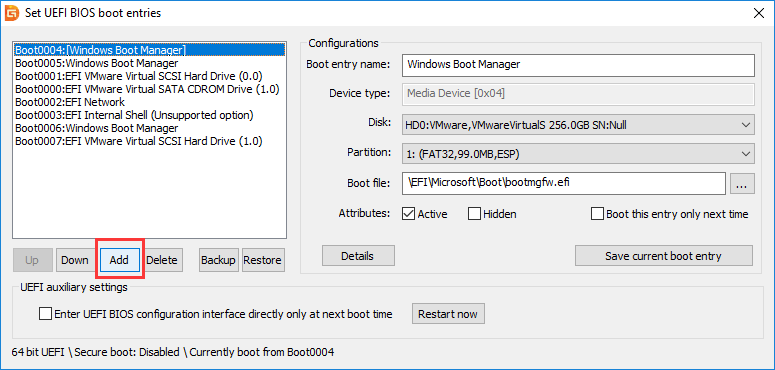Image resolution: width=775 pixels, height=370 pixels.
Task: Click the app icon in the title bar
Action: point(11,13)
